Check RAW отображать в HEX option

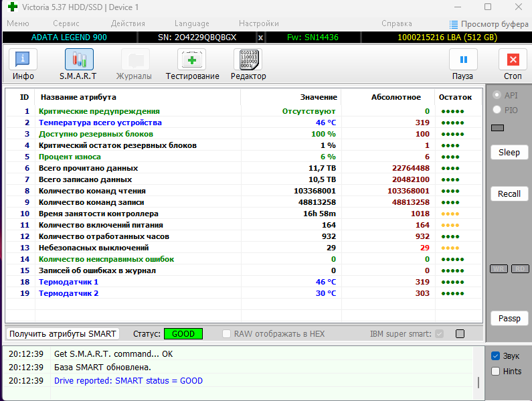226,334
